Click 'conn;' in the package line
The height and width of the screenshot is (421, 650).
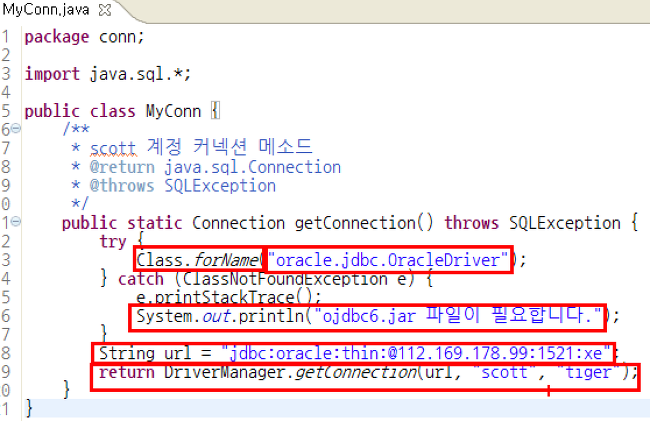click(x=121, y=37)
